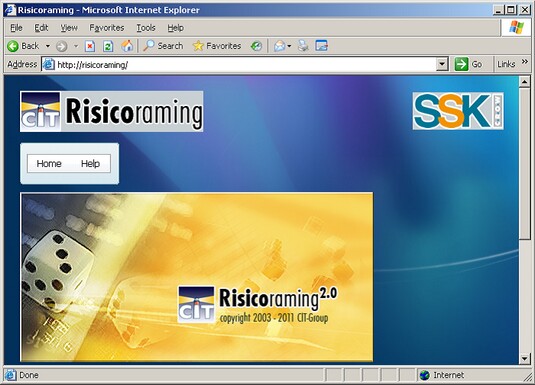Minimize the Internet Explorer window
535x385 pixels.
(499, 10)
